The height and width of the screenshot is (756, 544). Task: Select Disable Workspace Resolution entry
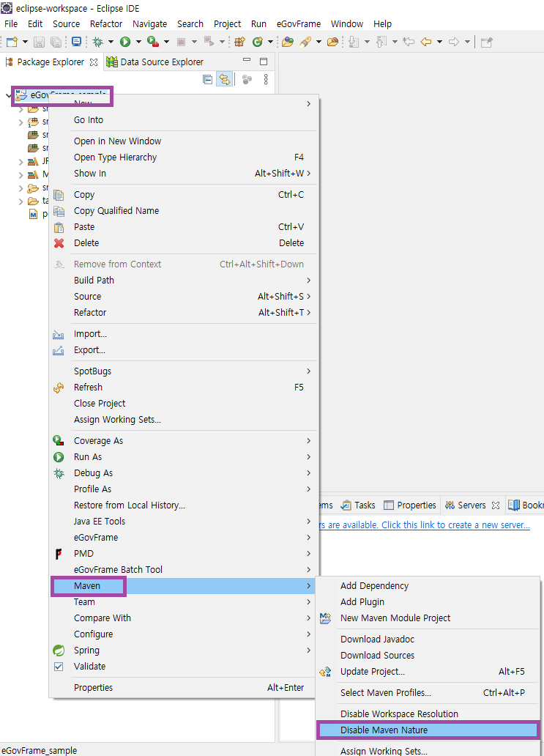point(428,714)
